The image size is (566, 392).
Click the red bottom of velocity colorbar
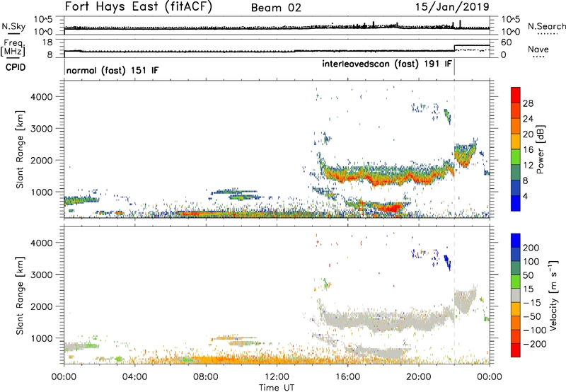516,350
